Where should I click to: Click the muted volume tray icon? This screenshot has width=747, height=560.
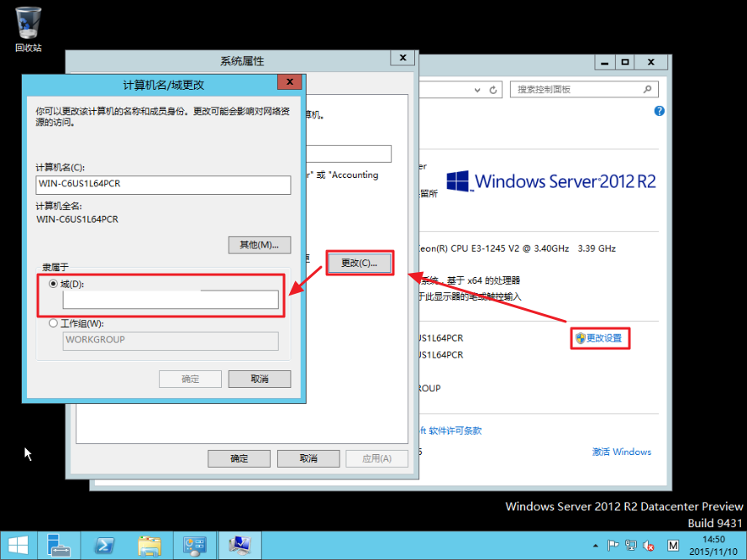(649, 546)
